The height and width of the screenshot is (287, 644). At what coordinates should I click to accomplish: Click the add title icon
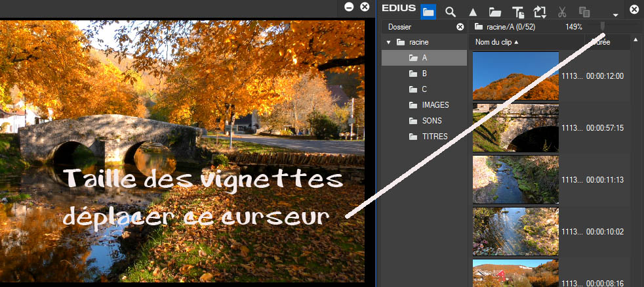click(518, 12)
